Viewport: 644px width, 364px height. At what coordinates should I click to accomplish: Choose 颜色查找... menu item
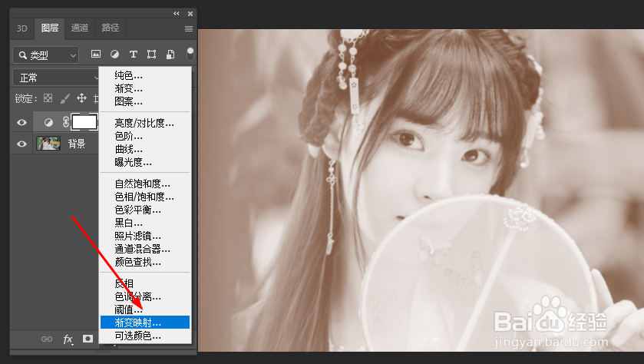point(145,262)
